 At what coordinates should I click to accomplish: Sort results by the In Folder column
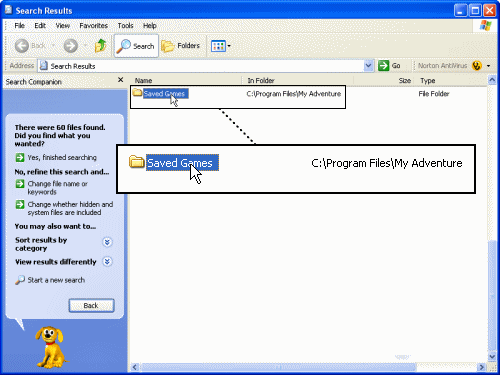tap(298, 80)
